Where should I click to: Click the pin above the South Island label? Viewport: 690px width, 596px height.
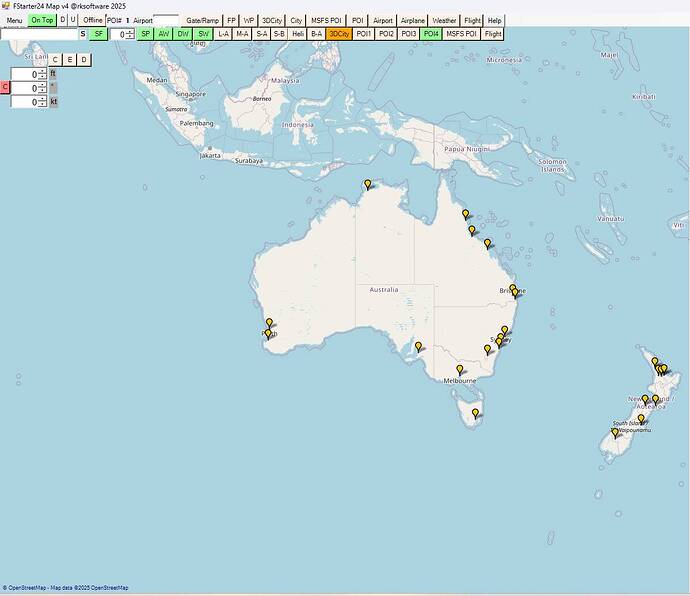pos(641,419)
